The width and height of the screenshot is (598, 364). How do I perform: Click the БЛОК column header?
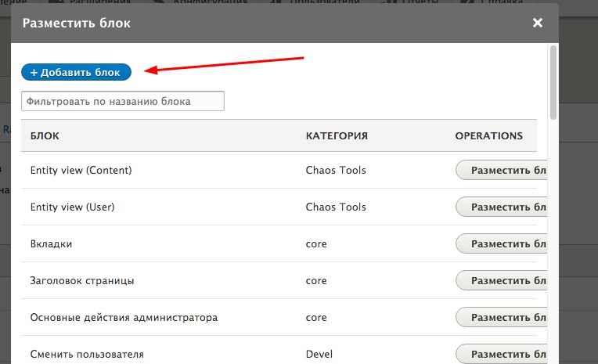click(45, 136)
